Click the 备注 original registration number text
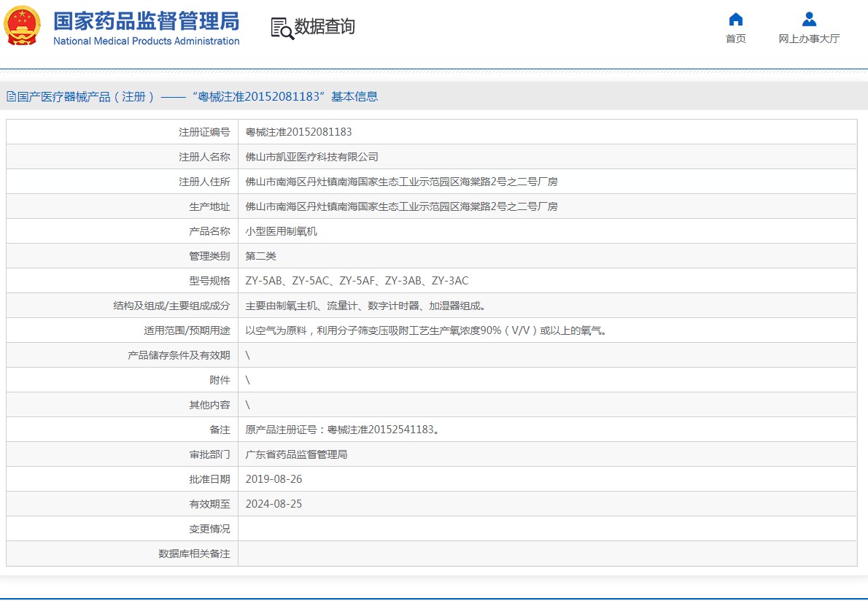The image size is (868, 601). pos(343,430)
